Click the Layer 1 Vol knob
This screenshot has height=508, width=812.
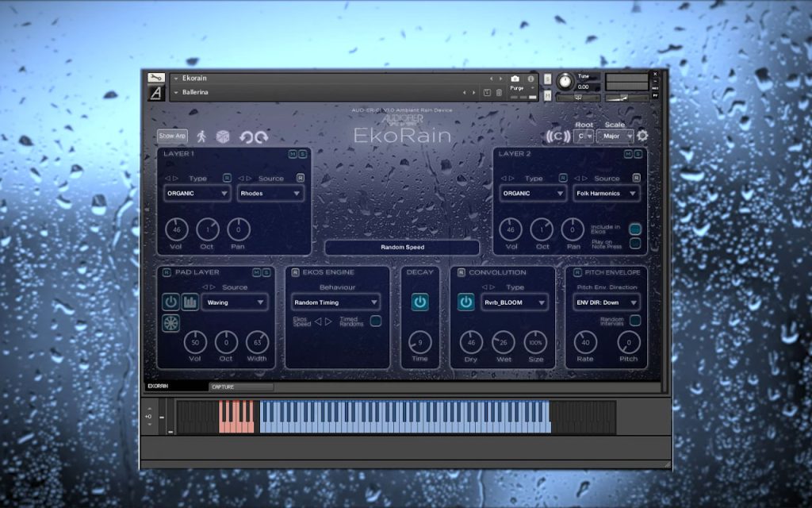tap(177, 229)
